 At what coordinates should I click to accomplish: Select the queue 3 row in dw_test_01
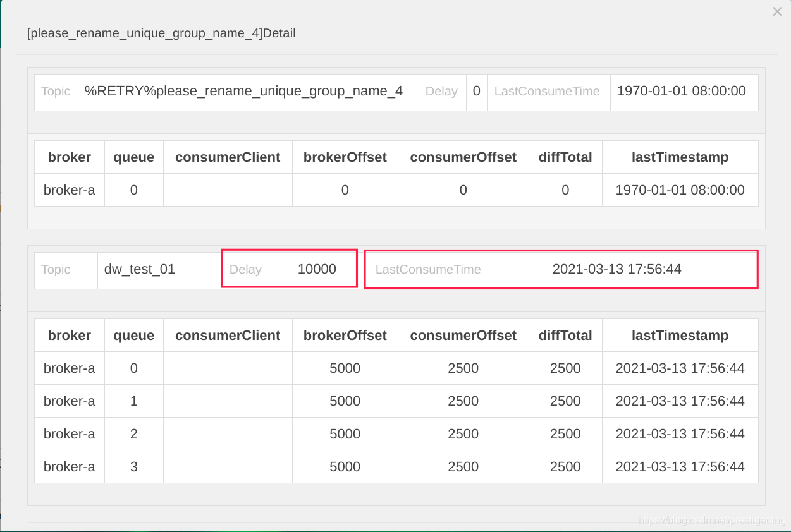396,467
